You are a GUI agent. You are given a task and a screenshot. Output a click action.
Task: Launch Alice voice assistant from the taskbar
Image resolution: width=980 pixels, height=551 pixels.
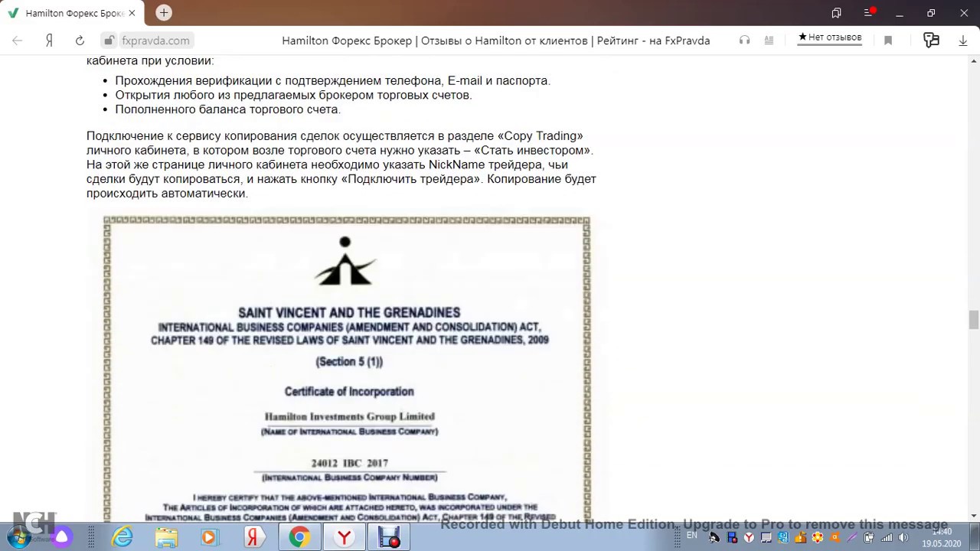62,536
